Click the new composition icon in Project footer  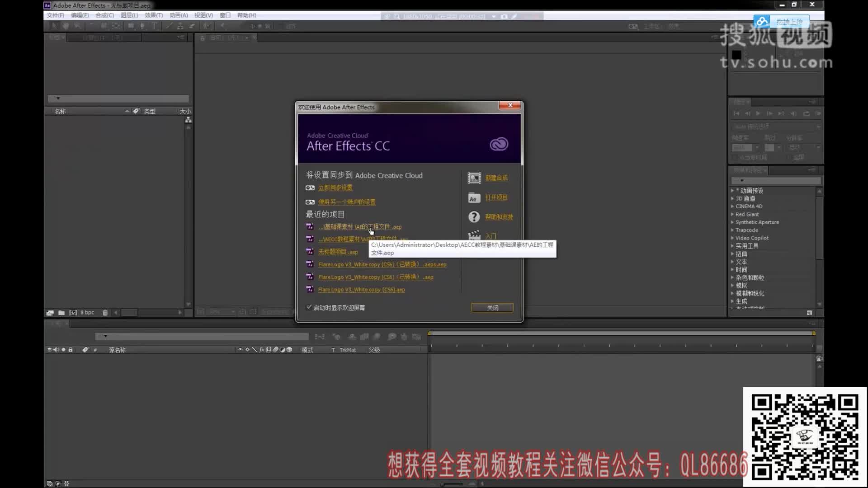point(73,313)
